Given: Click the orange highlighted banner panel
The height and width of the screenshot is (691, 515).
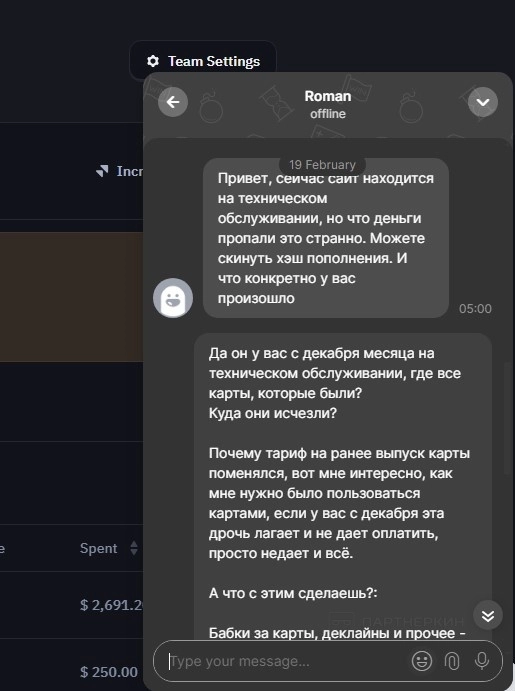Looking at the screenshot, I should (71, 297).
